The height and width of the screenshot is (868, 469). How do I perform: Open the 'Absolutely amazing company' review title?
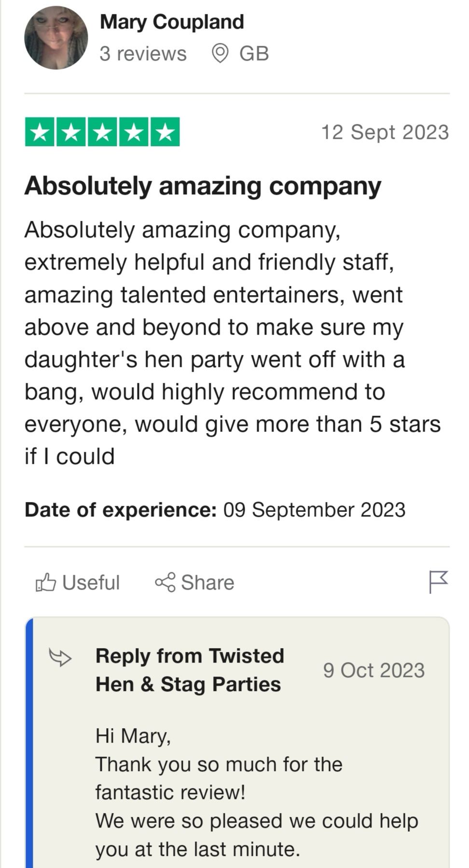(x=203, y=186)
